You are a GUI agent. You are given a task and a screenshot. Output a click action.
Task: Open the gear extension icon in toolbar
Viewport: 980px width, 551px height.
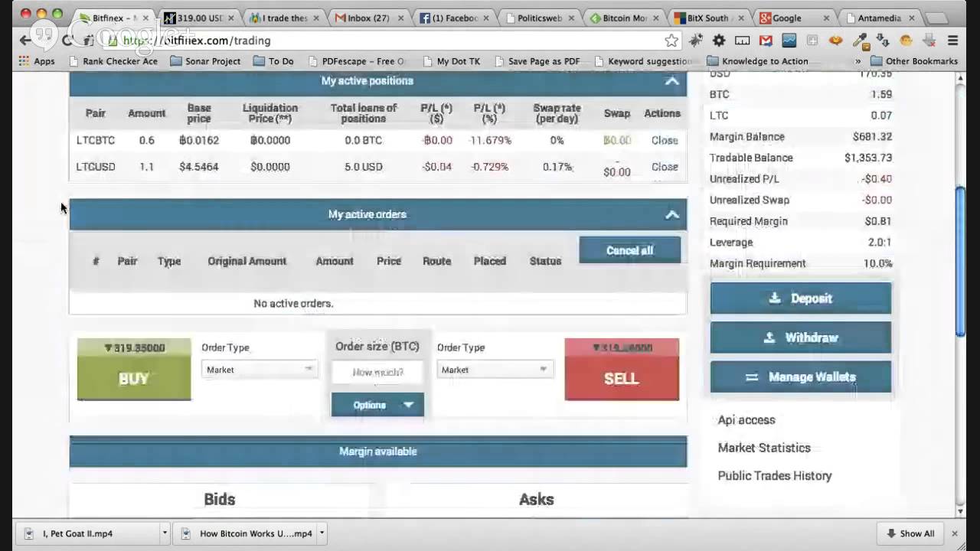click(719, 41)
